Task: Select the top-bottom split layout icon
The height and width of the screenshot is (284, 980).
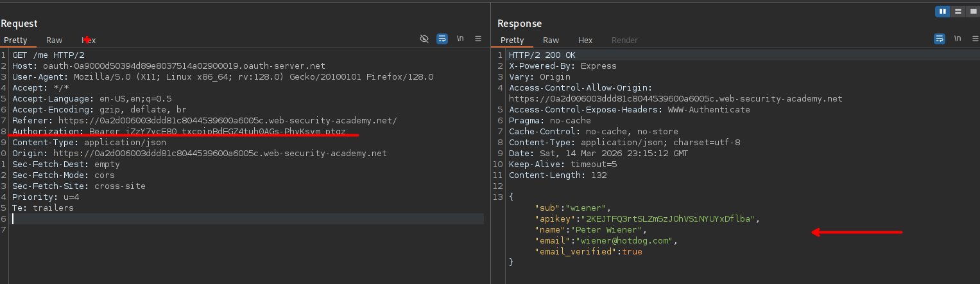Action: [958, 12]
